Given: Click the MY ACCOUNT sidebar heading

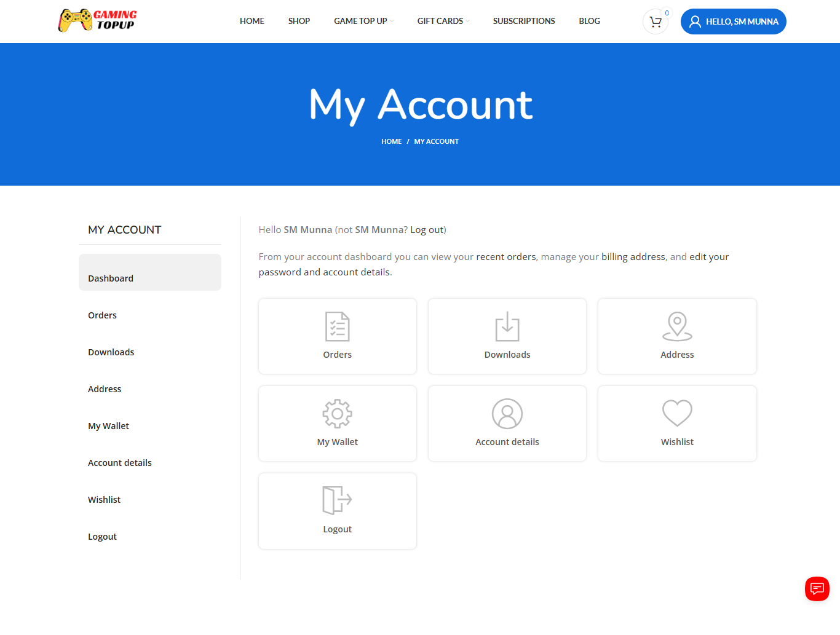Looking at the screenshot, I should pyautogui.click(x=124, y=230).
